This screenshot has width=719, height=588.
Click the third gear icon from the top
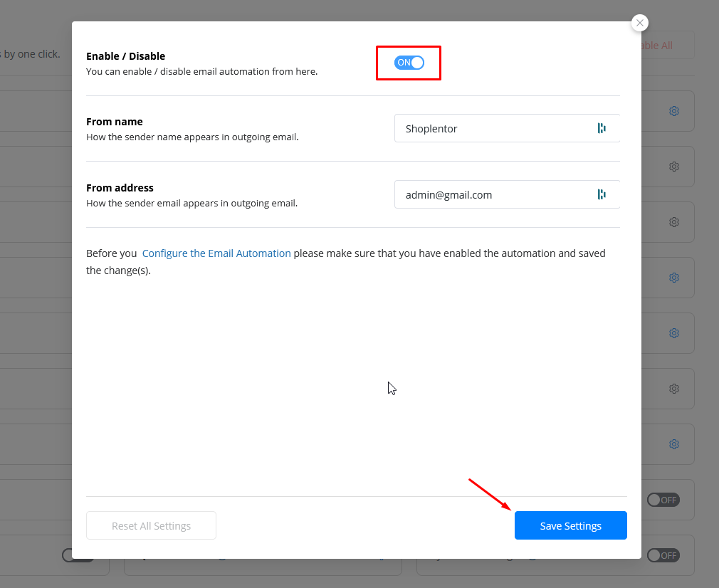click(x=673, y=222)
